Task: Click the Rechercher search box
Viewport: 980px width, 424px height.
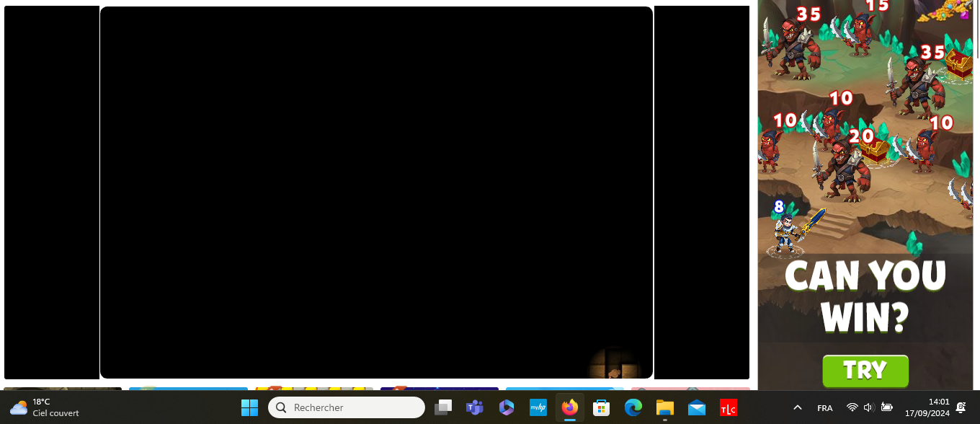Action: tap(347, 407)
